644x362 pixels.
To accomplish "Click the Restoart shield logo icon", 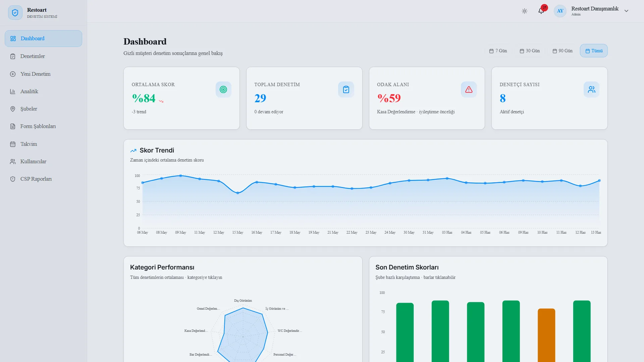I will pos(15,13).
